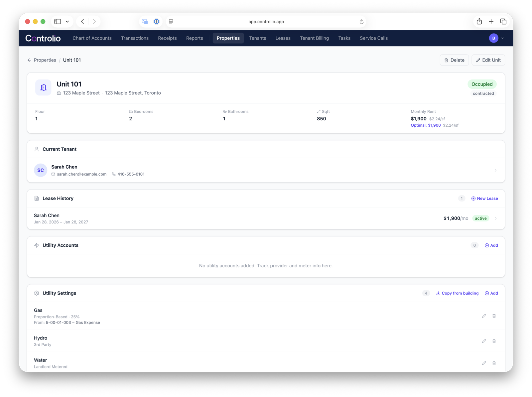The width and height of the screenshot is (532, 397).
Task: Click the Controlio logo
Action: (x=43, y=38)
